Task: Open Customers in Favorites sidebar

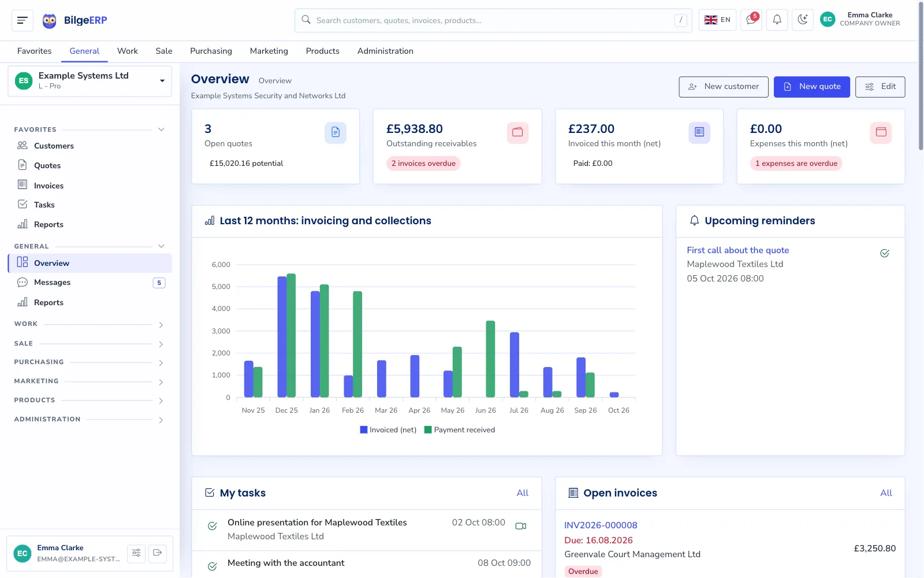Action: click(x=90, y=146)
